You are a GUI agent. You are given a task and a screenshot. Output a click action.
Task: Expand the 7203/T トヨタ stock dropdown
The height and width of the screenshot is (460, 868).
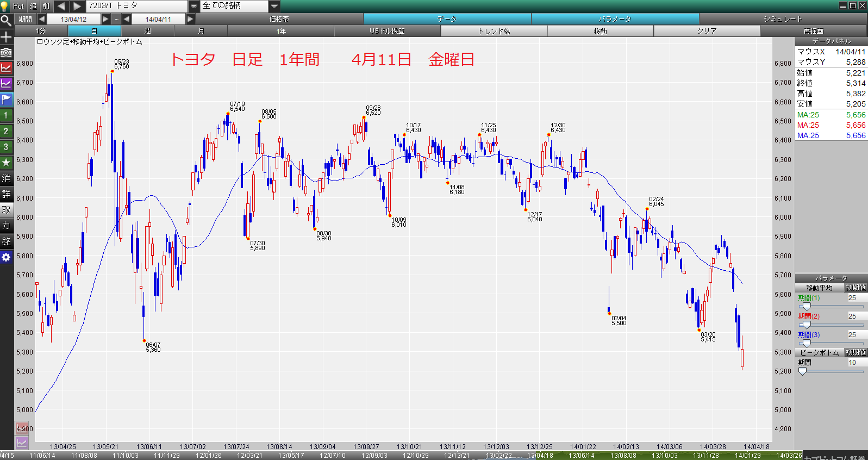(x=194, y=6)
